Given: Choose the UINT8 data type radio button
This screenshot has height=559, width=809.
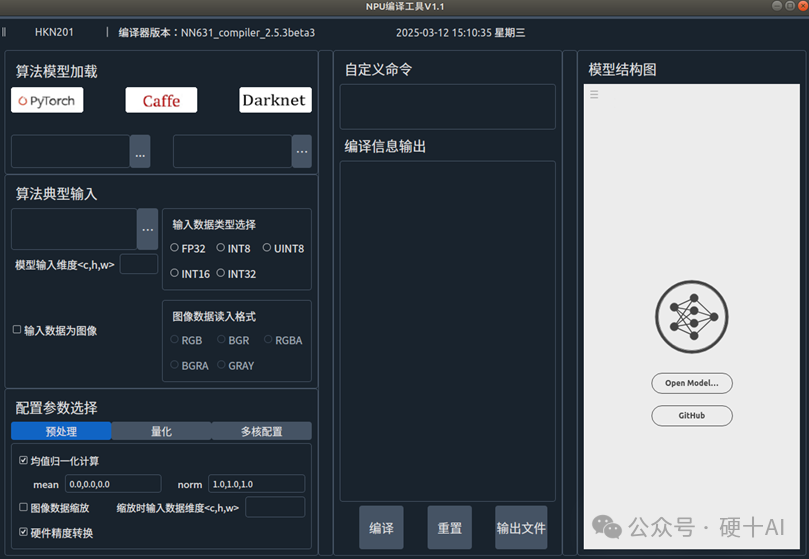Looking at the screenshot, I should [267, 248].
